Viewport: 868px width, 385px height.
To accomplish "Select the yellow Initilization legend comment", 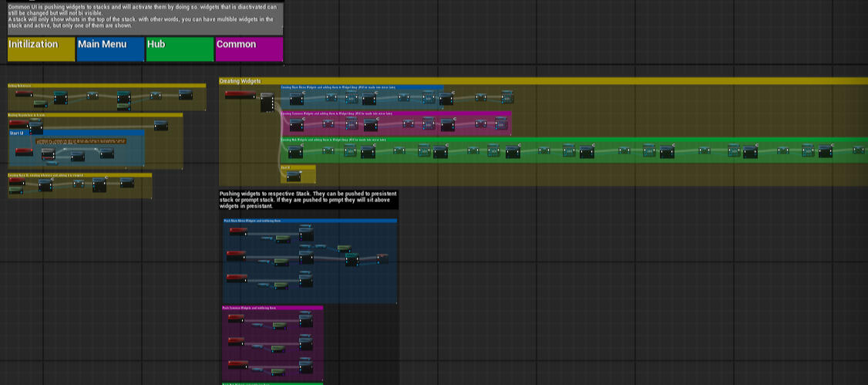I will (x=41, y=49).
